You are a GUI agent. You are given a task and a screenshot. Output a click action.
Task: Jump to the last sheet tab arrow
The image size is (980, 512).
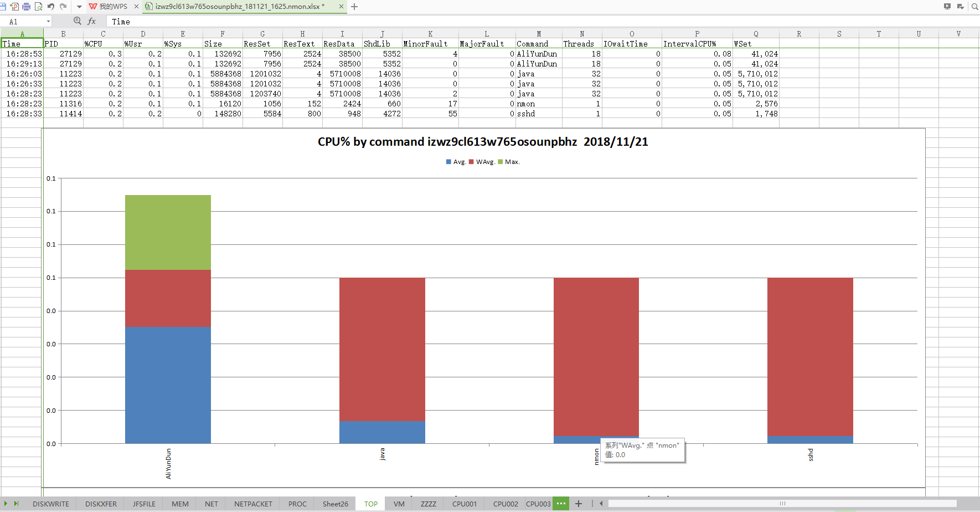point(17,504)
